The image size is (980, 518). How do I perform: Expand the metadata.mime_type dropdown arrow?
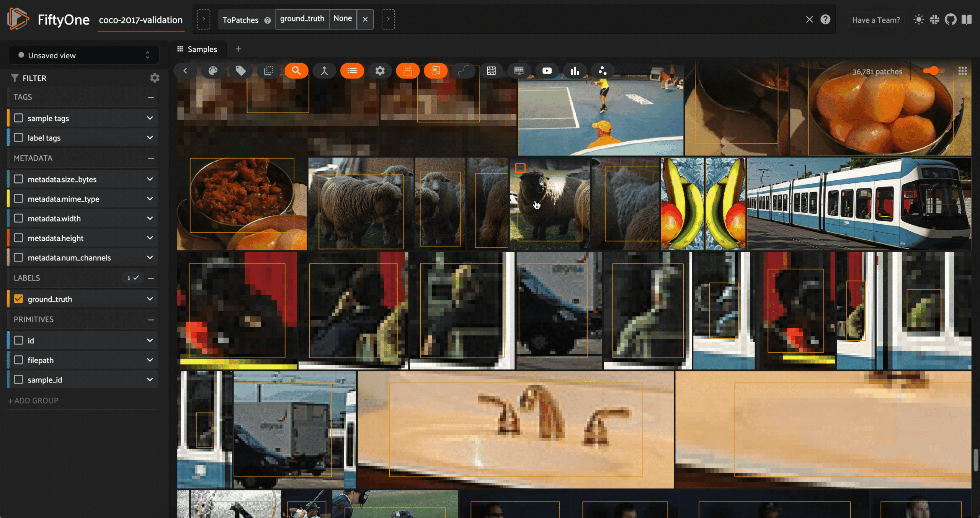[x=150, y=199]
